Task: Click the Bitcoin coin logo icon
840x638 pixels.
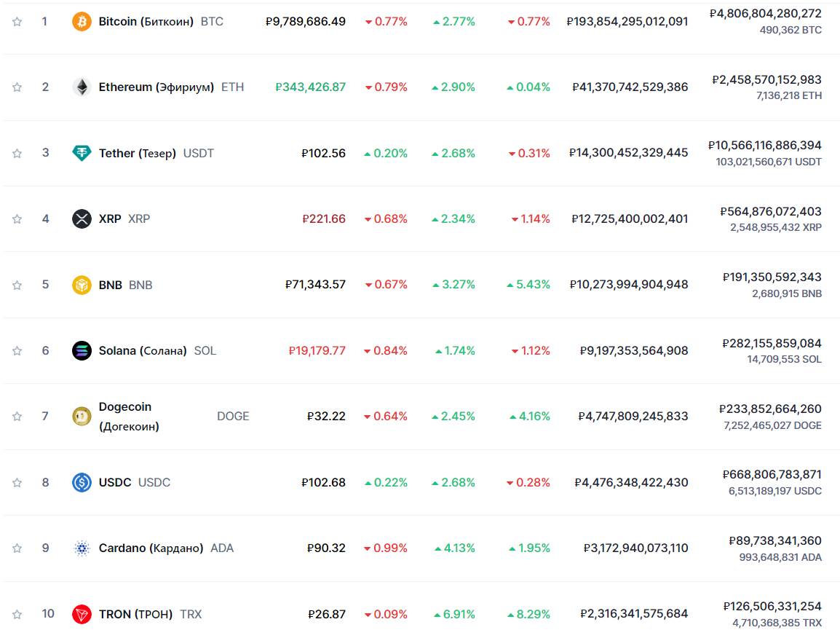Action: pos(82,22)
